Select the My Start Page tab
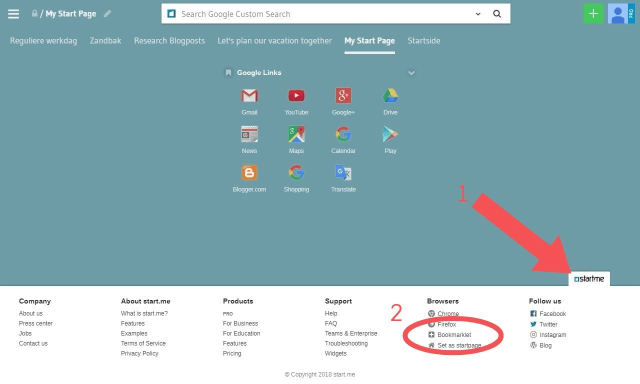Screen dimensions: 640x384 click(x=369, y=41)
